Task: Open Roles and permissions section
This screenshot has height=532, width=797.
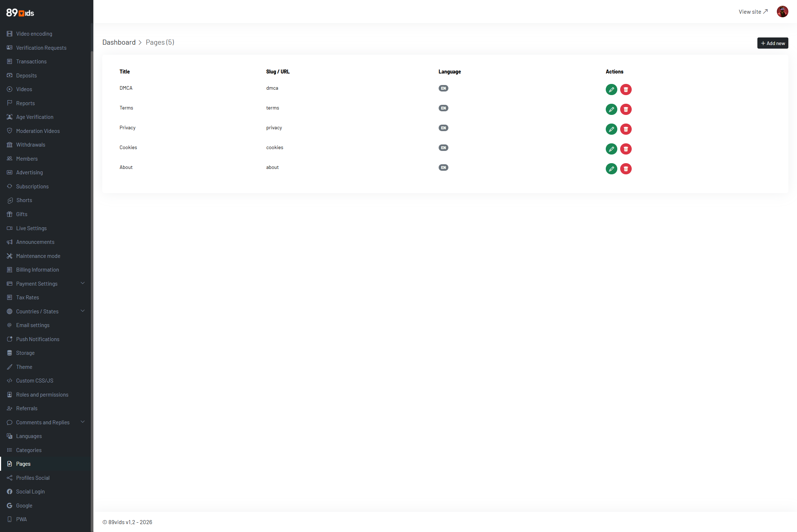Action: 42,395
